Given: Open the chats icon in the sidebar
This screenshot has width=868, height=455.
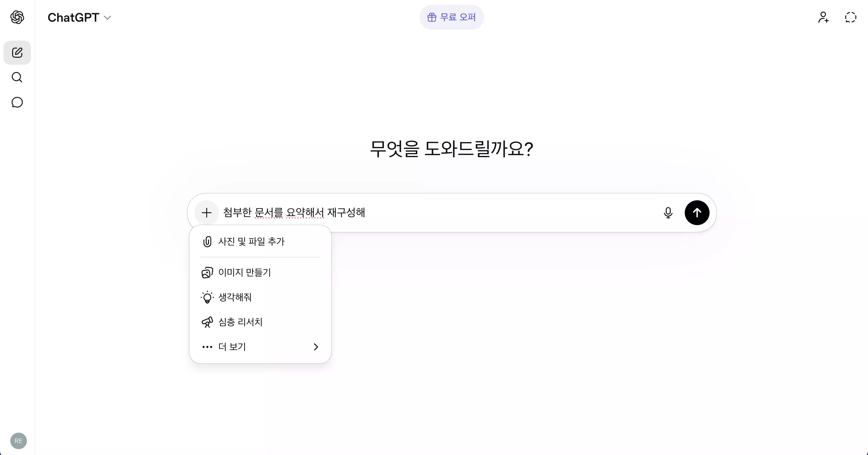Looking at the screenshot, I should click(x=17, y=102).
